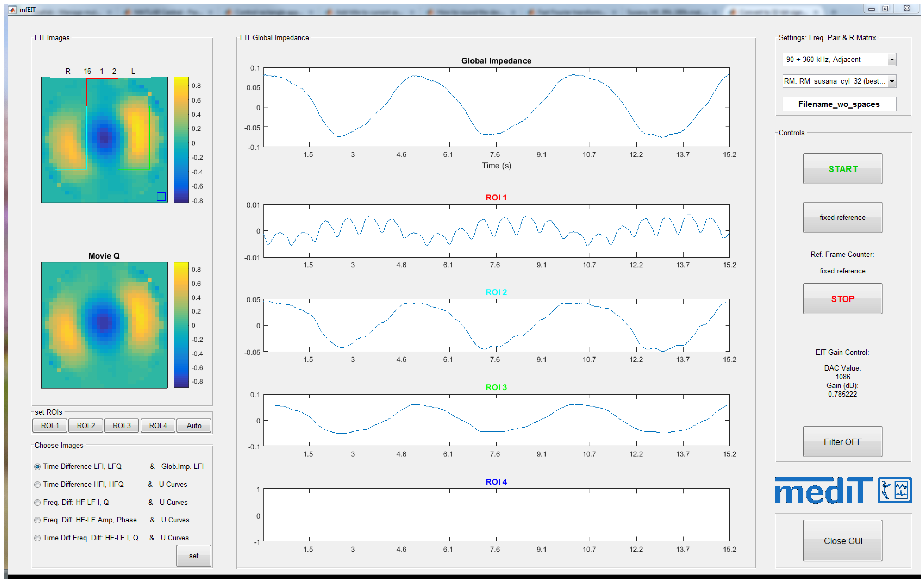
Task: Select Time Difference HFI, HFQ radio option
Action: coord(37,485)
